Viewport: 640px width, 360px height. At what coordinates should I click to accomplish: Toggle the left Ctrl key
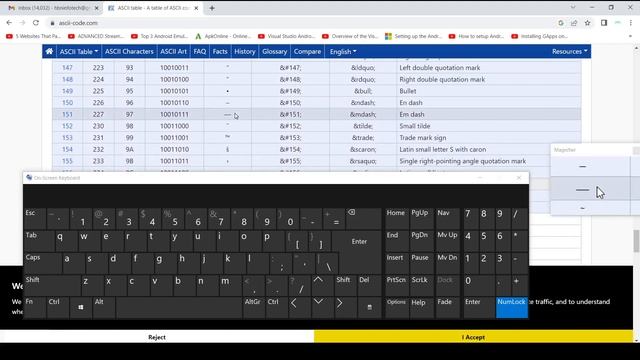(x=58, y=307)
